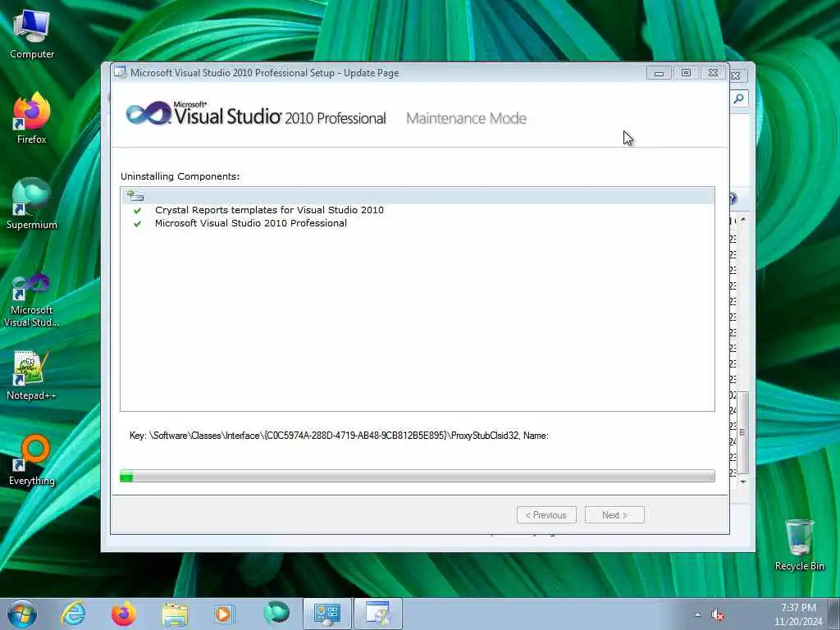Click the Uninstalling Components label
Viewport: 840px width, 630px height.
[x=180, y=176]
